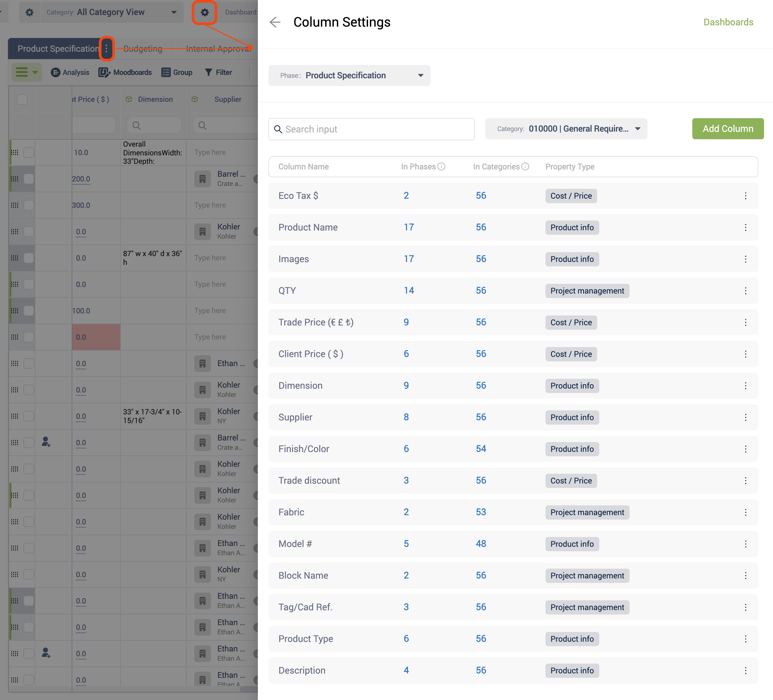The height and width of the screenshot is (700, 773).
Task: Click categories count 53 for Fabric
Action: click(481, 512)
